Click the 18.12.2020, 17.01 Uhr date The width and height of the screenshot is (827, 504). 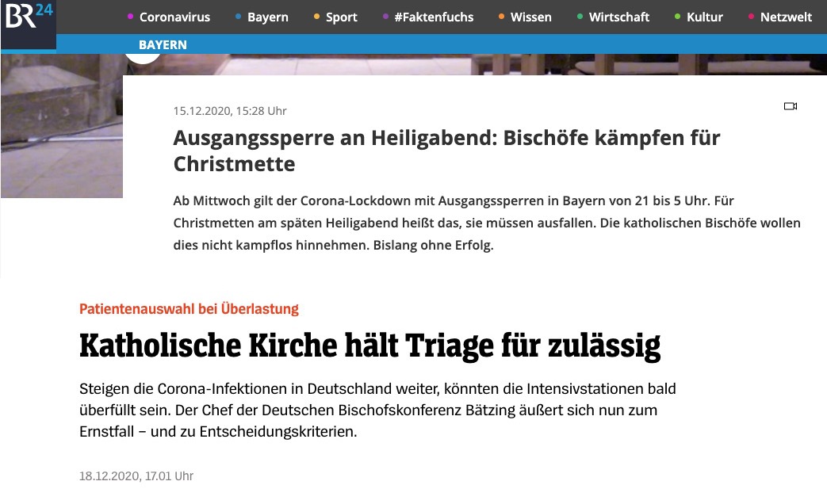coord(136,476)
